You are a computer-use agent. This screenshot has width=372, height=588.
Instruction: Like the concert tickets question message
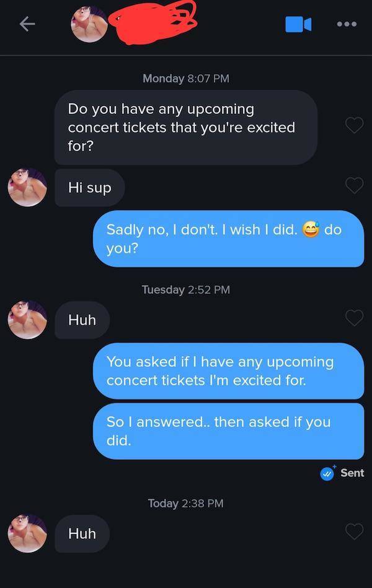[354, 125]
